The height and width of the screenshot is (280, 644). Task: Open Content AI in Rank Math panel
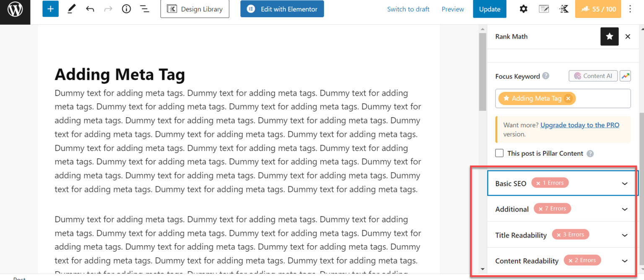pyautogui.click(x=593, y=76)
